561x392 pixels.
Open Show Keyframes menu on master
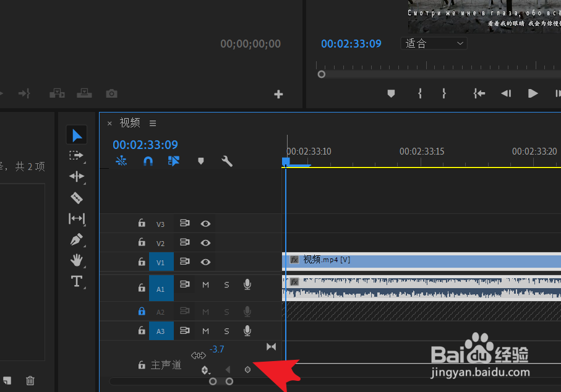coord(205,370)
